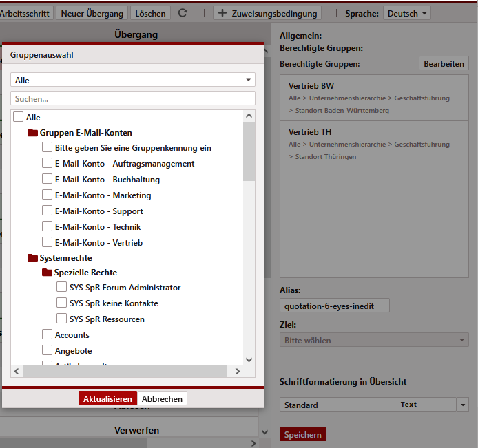Screen dimensions: 478x448
Task: Open the Standard font formatting dropdown arrow
Action: (462, 405)
